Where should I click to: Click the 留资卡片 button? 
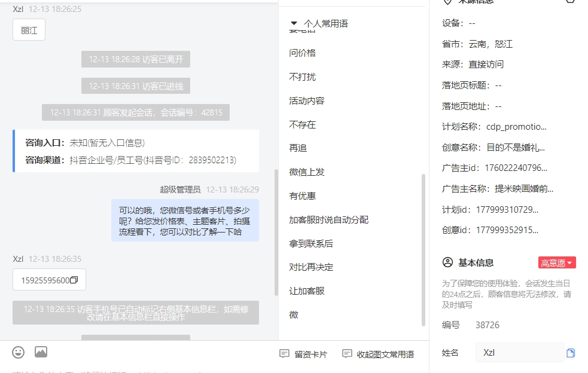click(304, 354)
